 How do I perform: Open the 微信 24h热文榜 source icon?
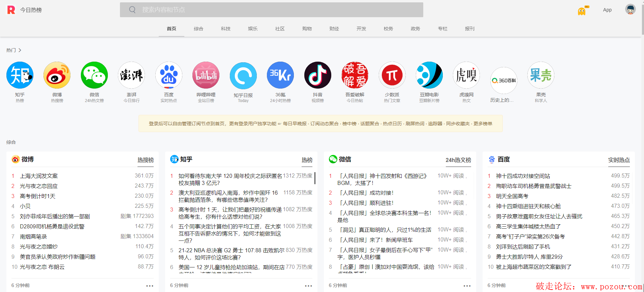point(94,75)
